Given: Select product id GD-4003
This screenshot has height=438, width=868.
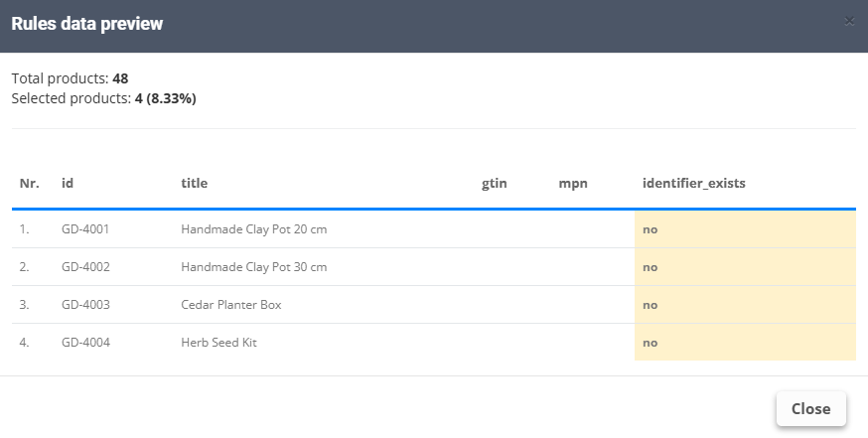Looking at the screenshot, I should [85, 305].
